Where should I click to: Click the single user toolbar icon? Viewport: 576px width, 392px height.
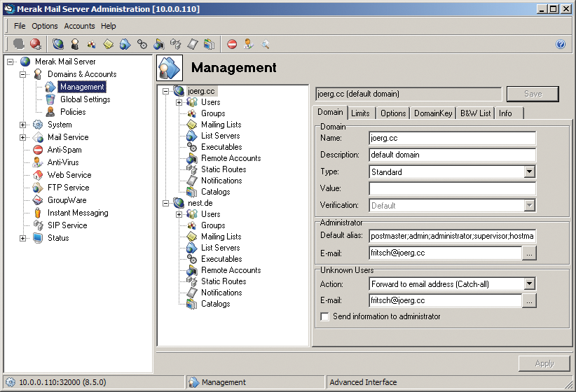click(x=75, y=44)
